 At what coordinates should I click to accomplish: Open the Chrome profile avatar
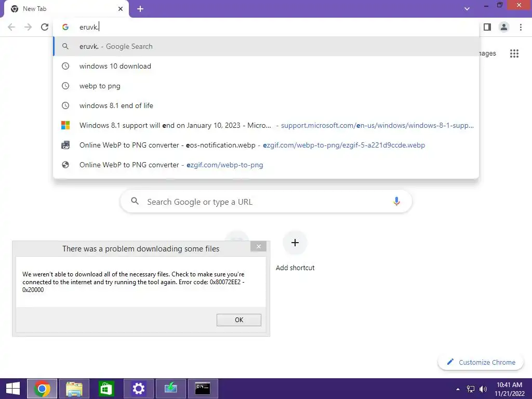tap(504, 27)
